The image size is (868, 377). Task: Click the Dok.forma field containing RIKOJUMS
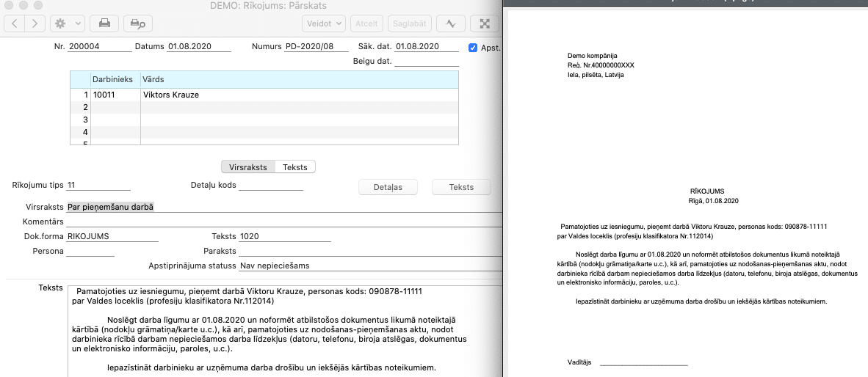[x=112, y=236]
